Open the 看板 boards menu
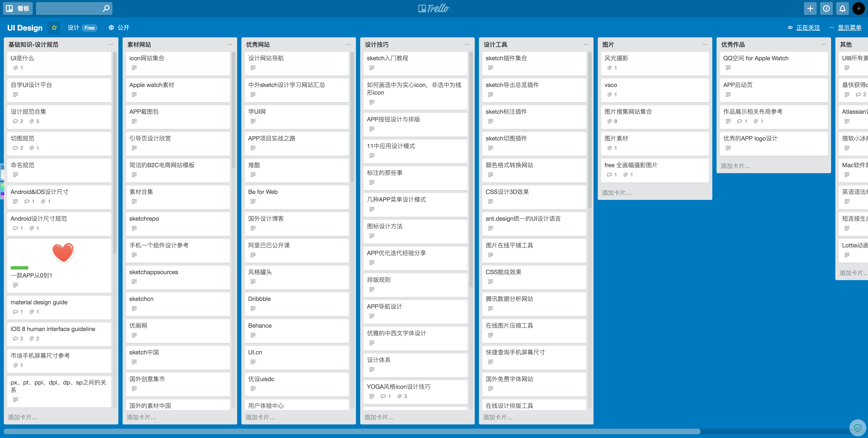This screenshot has height=438, width=868. point(18,8)
